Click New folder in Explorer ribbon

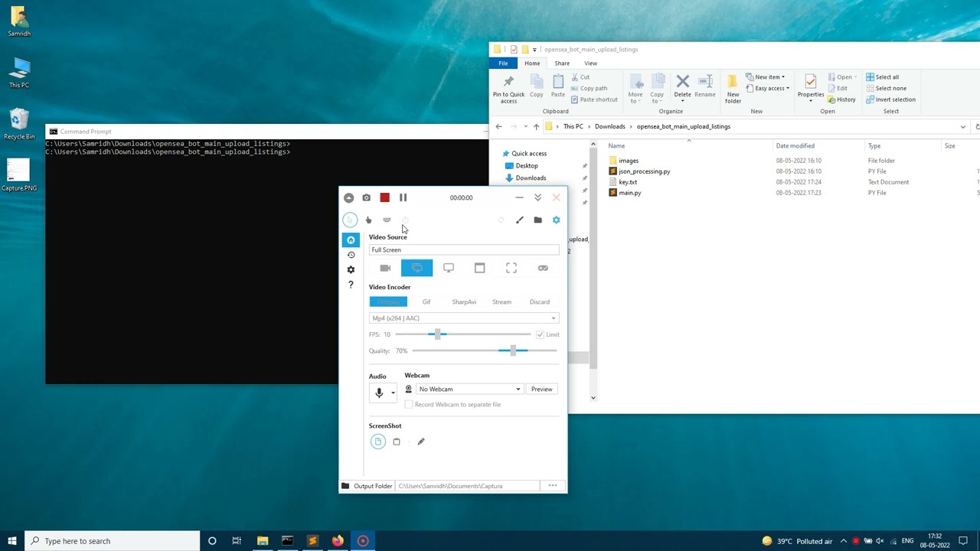click(x=733, y=89)
